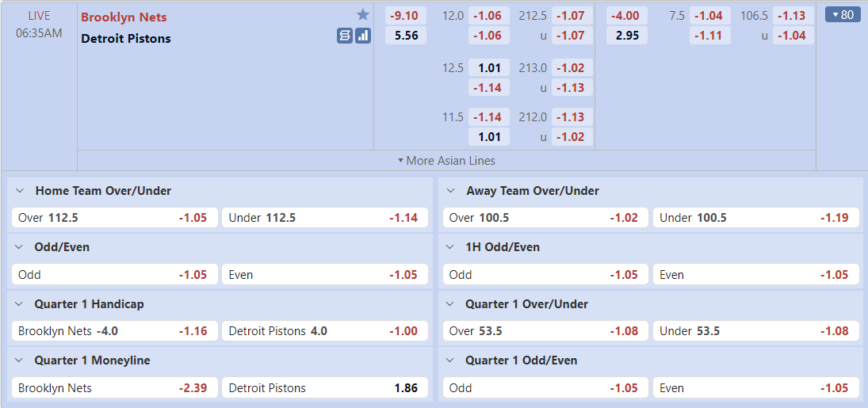
Task: Pick Detroit Pistons 1.86 Quarter 1 Moneyline
Action: pyautogui.click(x=324, y=387)
